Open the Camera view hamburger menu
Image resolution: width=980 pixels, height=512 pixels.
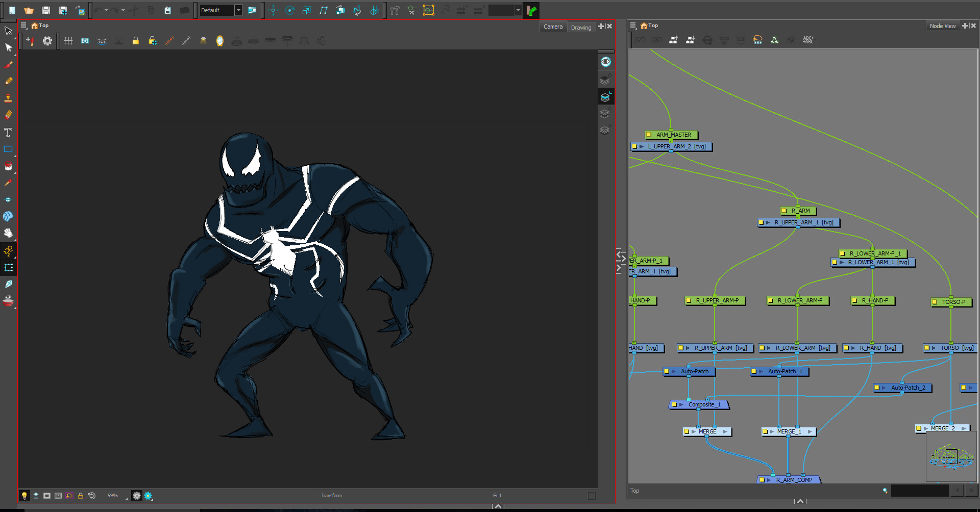23,25
